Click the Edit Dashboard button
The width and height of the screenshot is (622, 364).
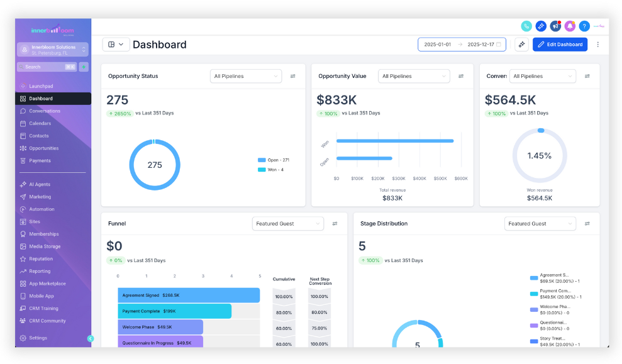(560, 45)
